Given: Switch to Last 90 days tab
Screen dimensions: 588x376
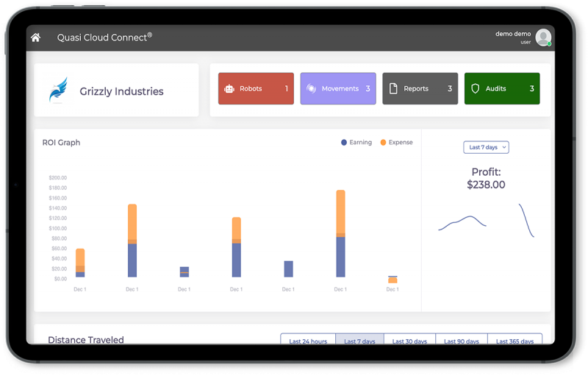Looking at the screenshot, I should (x=461, y=341).
